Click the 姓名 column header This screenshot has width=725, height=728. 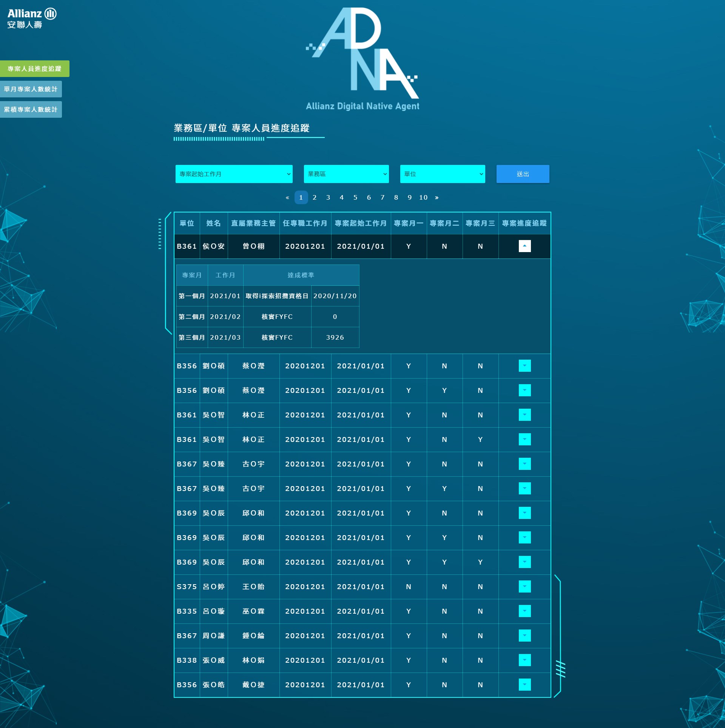point(213,223)
